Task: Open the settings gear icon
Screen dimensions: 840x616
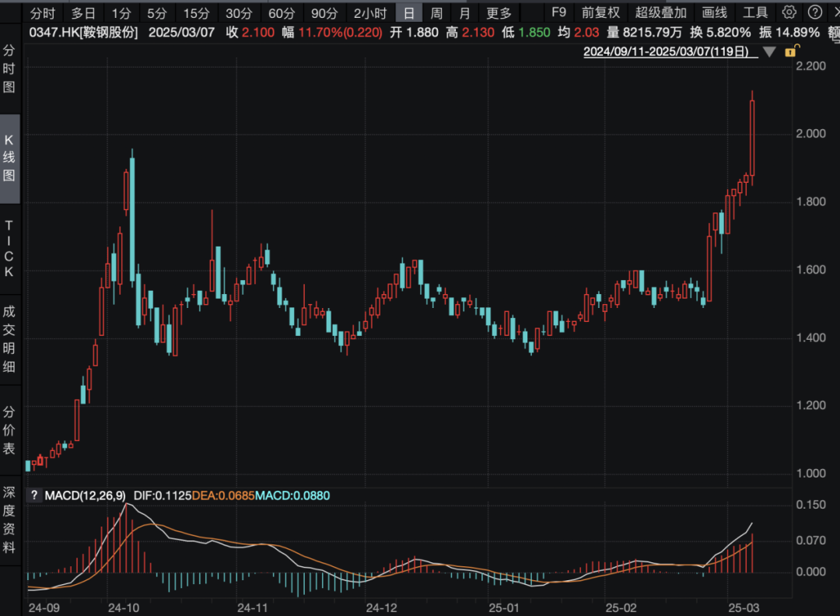Action: click(789, 12)
